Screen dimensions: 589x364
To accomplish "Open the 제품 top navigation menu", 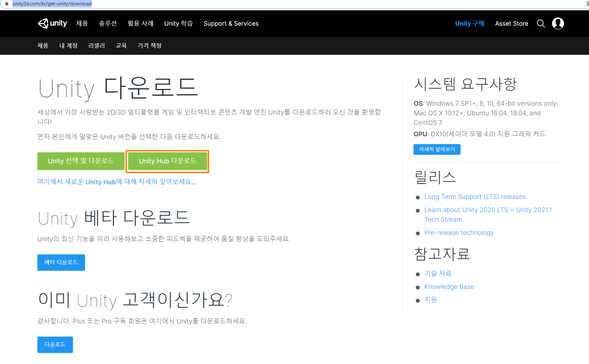I will pos(82,23).
